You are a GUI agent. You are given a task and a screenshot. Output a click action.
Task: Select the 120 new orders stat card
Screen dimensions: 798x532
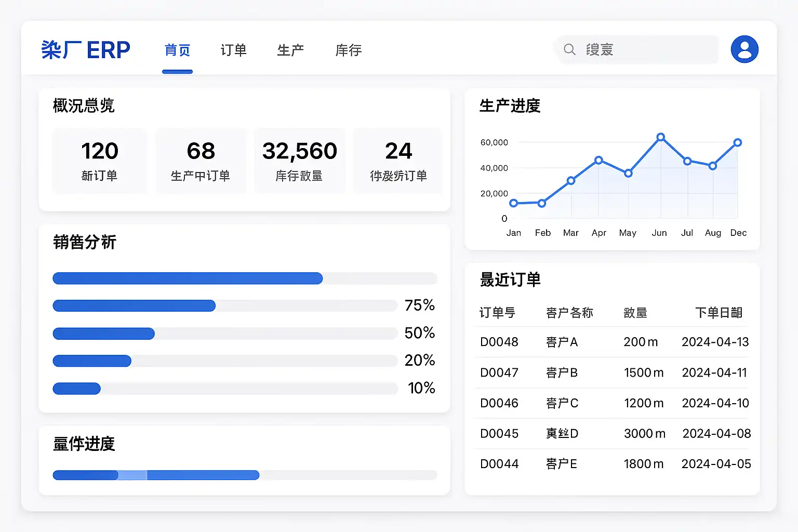point(100,161)
